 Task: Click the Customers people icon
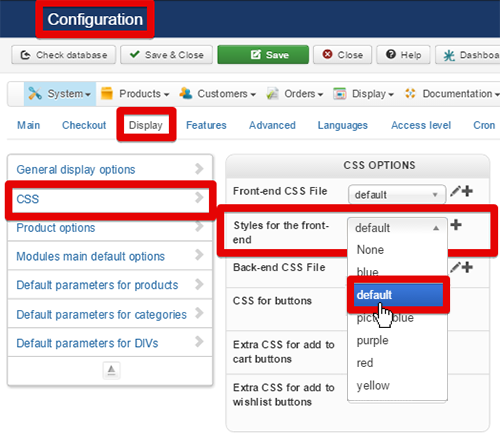(x=186, y=93)
